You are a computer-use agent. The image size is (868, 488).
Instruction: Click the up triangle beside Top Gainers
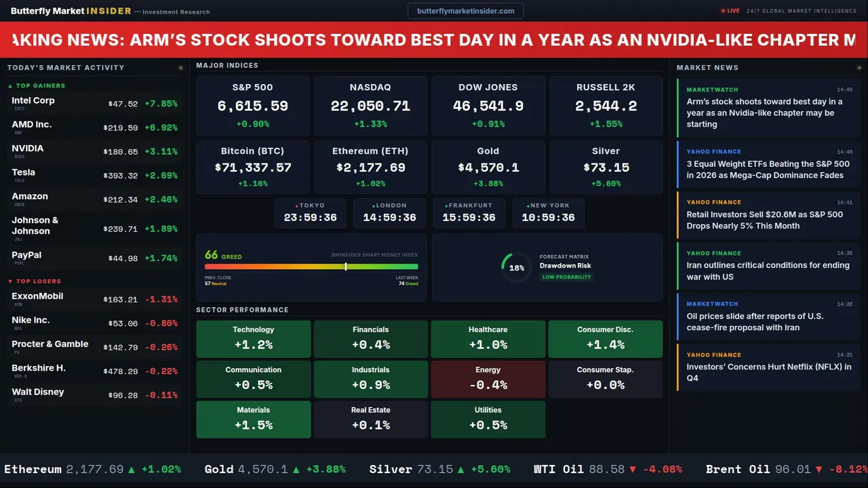point(10,86)
